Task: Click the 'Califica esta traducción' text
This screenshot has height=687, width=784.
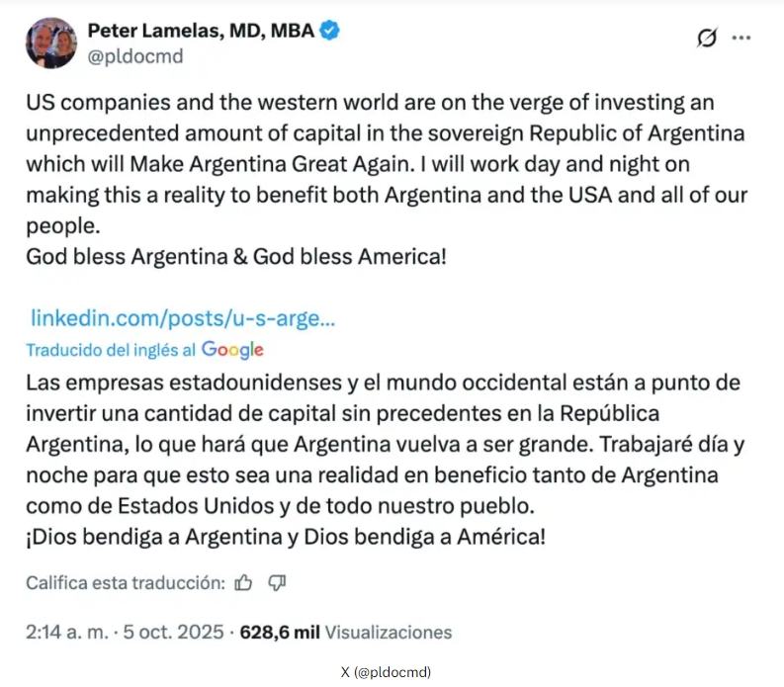Action: coord(126,582)
